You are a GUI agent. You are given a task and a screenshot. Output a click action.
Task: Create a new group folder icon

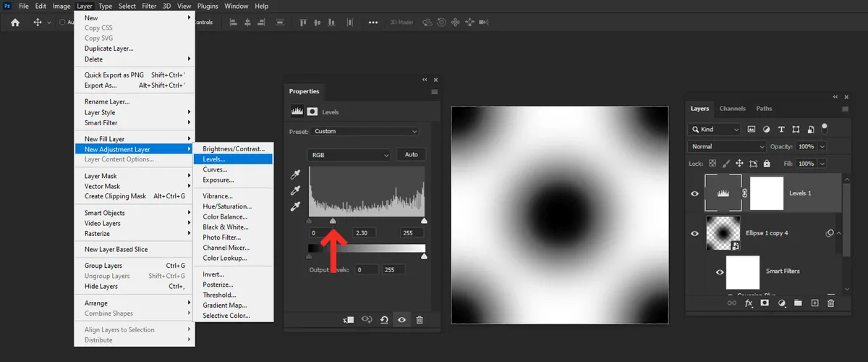coord(797,303)
